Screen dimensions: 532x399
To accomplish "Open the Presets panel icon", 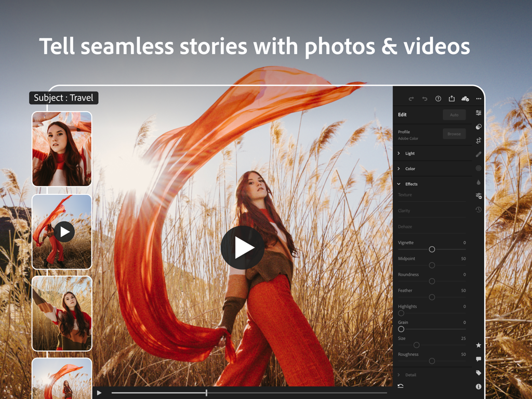I will pyautogui.click(x=478, y=196).
